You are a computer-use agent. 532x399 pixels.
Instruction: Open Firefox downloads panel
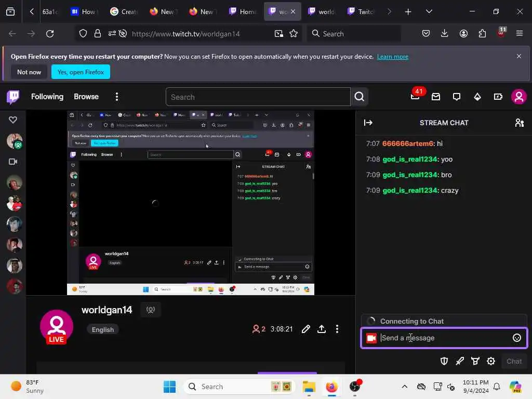(x=445, y=33)
